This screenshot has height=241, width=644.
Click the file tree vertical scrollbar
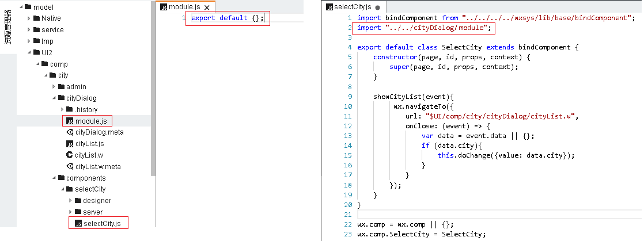pyautogui.click(x=153, y=86)
